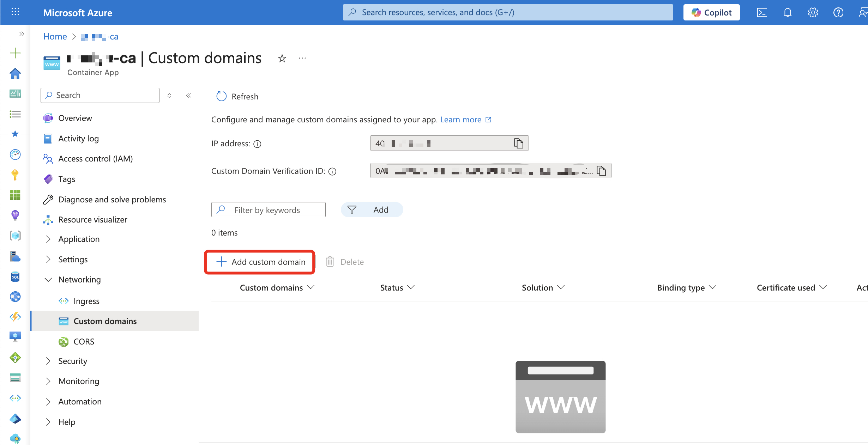The width and height of the screenshot is (868, 445).
Task: Sort by Solution column
Action: point(543,288)
